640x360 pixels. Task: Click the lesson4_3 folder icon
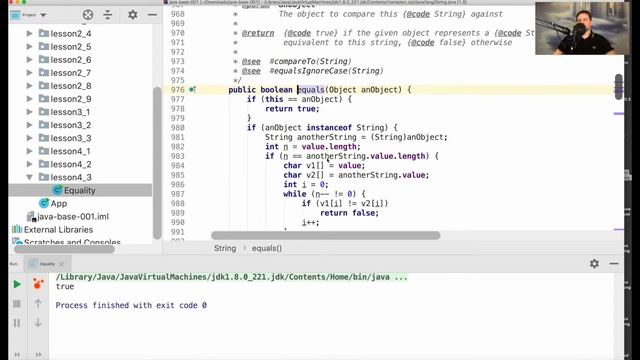click(44, 177)
